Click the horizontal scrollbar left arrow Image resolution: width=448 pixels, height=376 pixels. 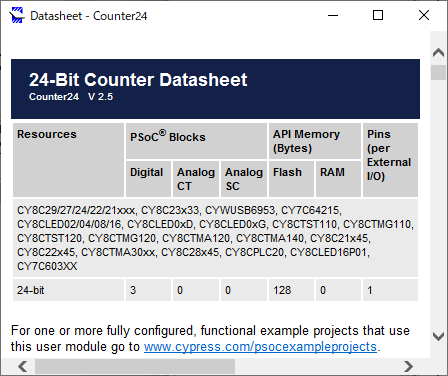tap(23, 366)
